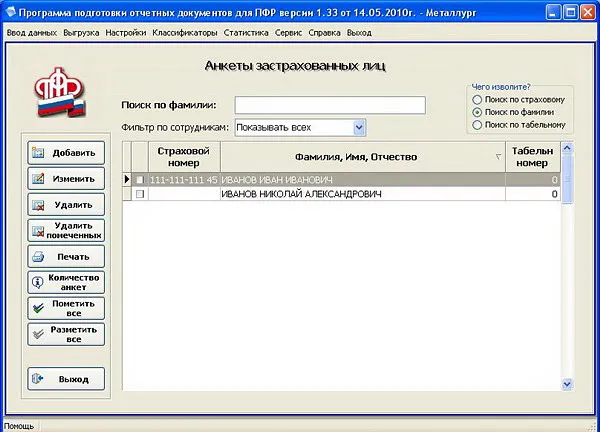The image size is (600, 432).
Task: Click the Количество анкет info icon
Action: [x=38, y=282]
